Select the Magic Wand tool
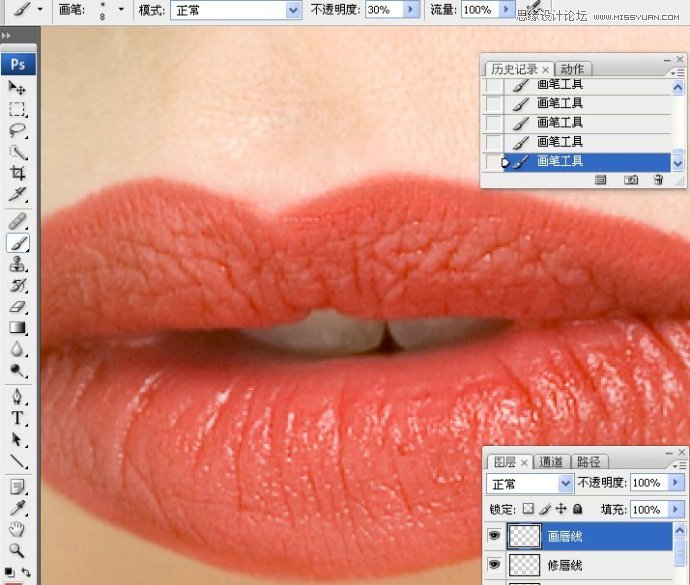 click(x=17, y=152)
